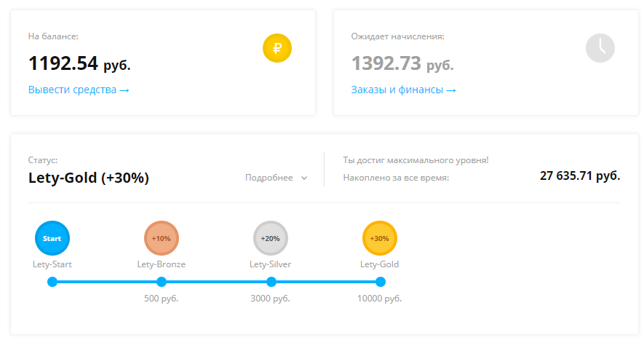The width and height of the screenshot is (644, 343).
Task: Click the arrow next to Заказы и финансы
Action: 451,90
